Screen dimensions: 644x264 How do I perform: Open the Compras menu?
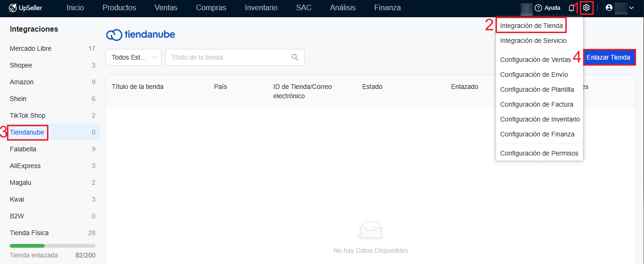click(x=211, y=8)
